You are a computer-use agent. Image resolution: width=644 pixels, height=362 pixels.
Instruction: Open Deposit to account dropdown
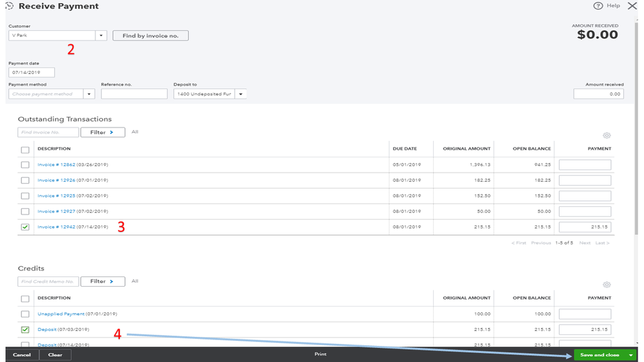point(240,94)
